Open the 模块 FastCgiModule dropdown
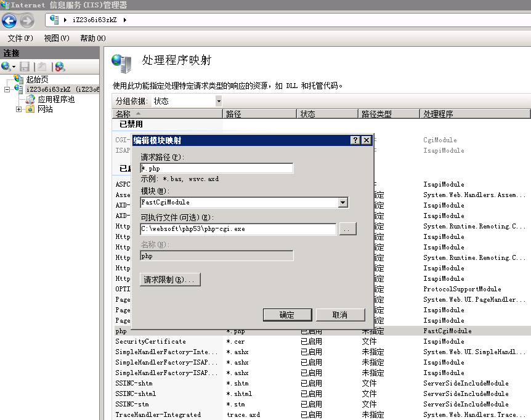Image resolution: width=531 pixels, height=420 pixels. pos(343,202)
